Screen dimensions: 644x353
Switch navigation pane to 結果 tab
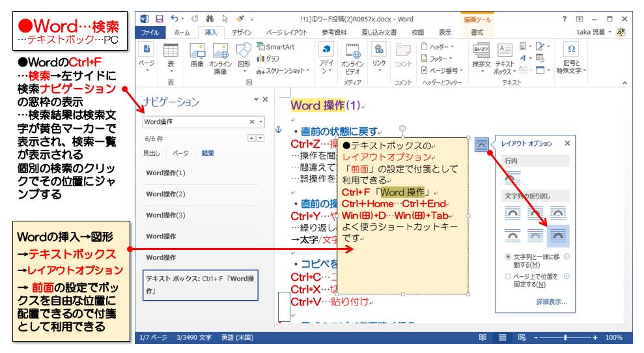(x=208, y=153)
